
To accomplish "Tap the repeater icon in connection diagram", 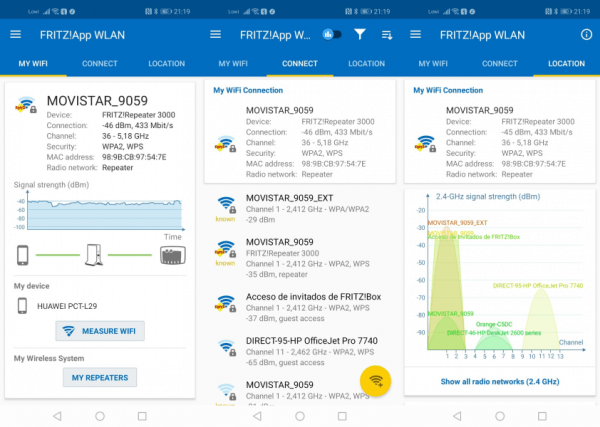I will click(94, 255).
